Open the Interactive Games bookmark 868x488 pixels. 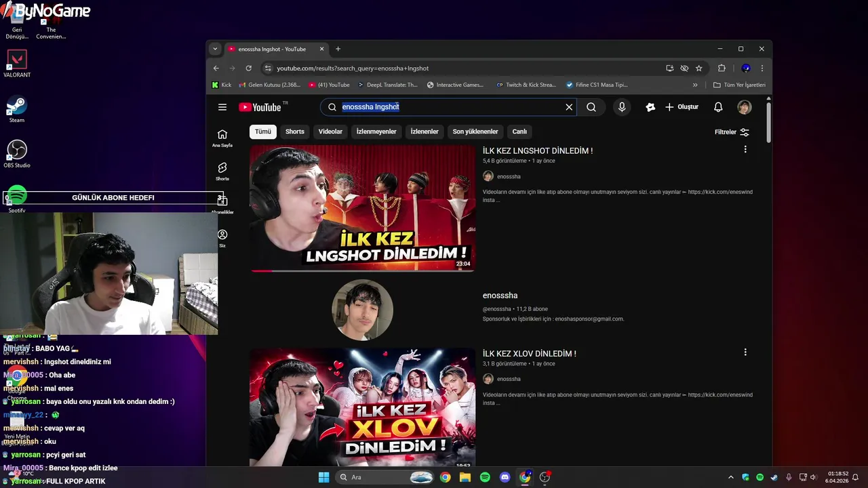[456, 85]
